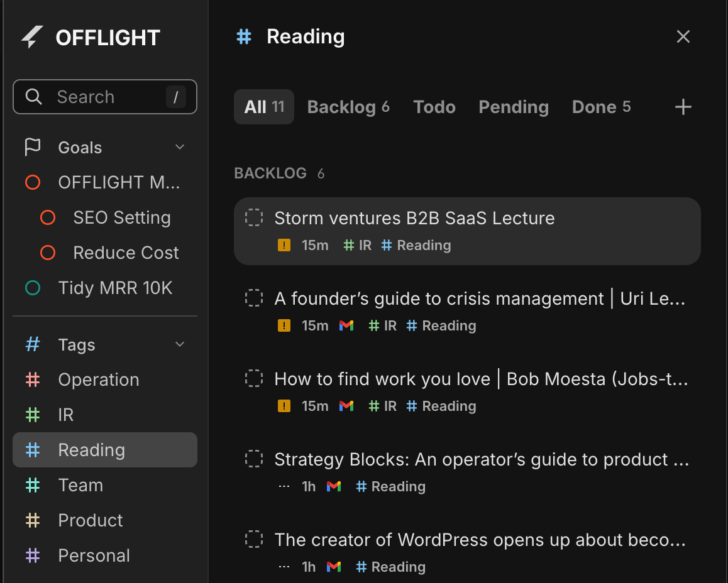
Task: Click the priority icon on Storm ventures task
Action: point(284,246)
